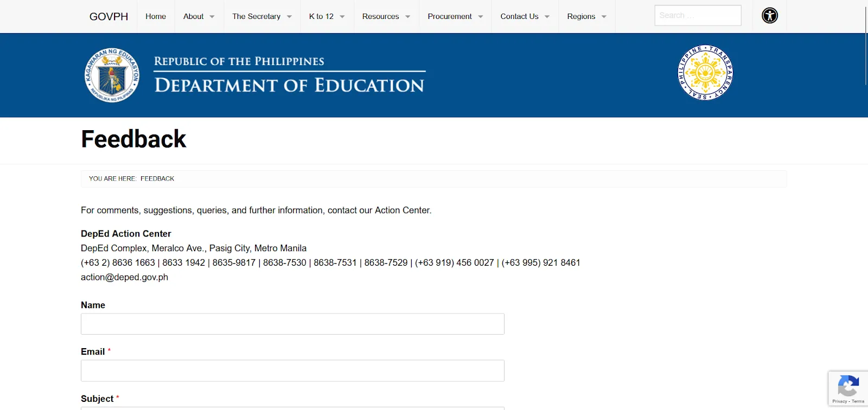Expand the Procurement dropdown arrow

(481, 17)
